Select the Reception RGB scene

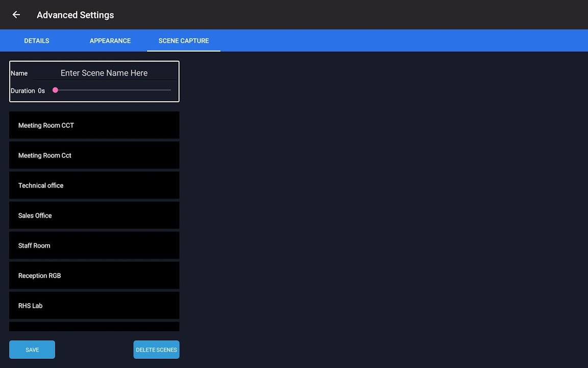click(94, 276)
